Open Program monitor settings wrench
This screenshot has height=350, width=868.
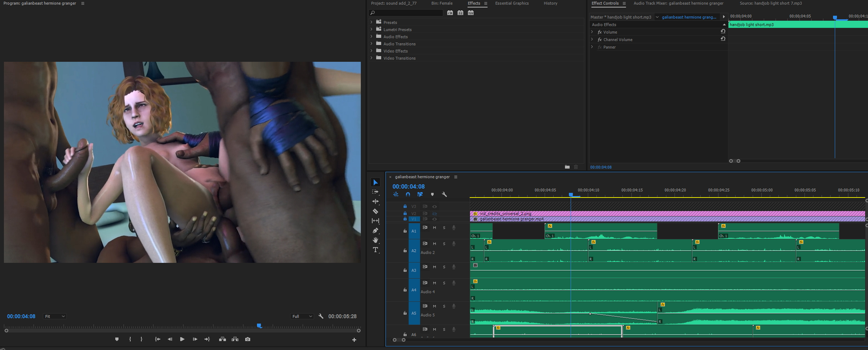click(x=321, y=316)
